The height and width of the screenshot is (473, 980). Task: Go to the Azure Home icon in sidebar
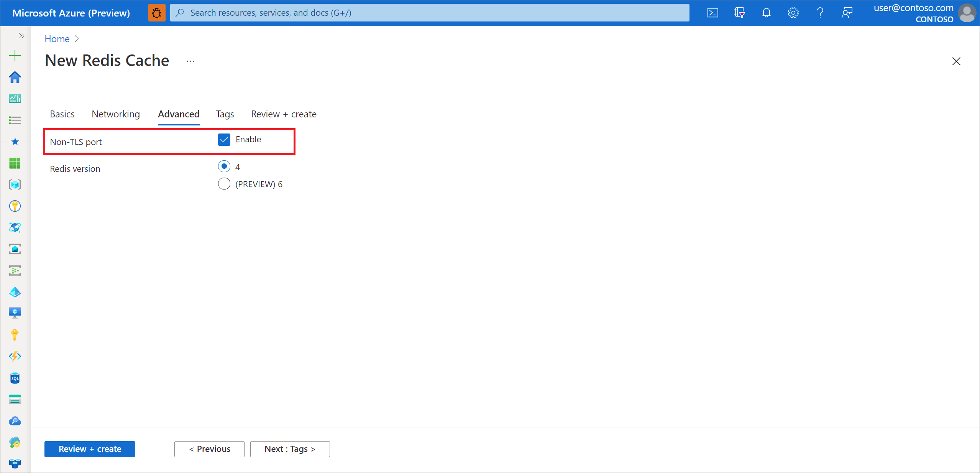click(x=15, y=77)
